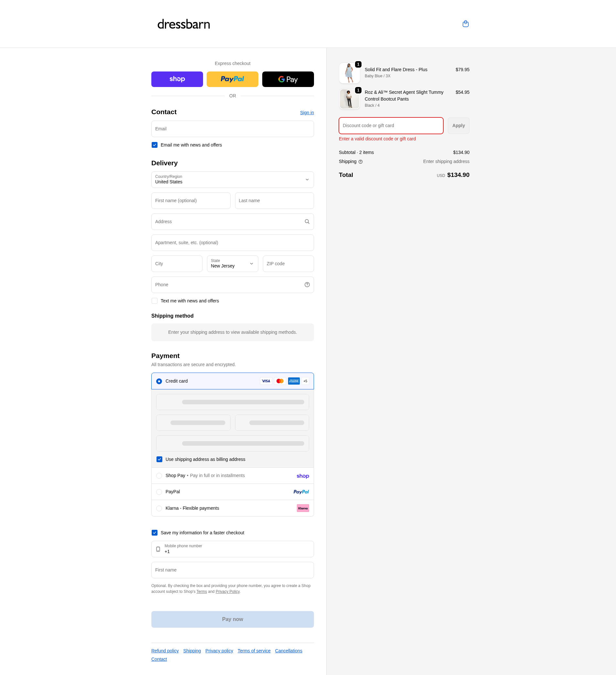Click the phone field help icon
The image size is (616, 675).
pos(307,285)
